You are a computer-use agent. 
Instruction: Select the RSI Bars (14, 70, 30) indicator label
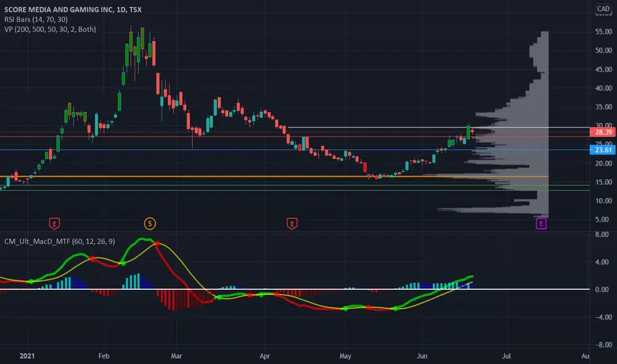point(36,19)
